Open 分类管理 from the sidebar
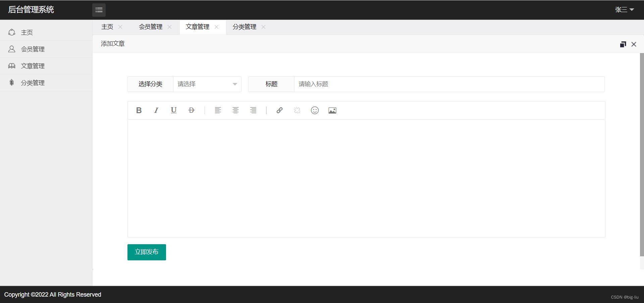The image size is (644, 303). tap(46, 83)
